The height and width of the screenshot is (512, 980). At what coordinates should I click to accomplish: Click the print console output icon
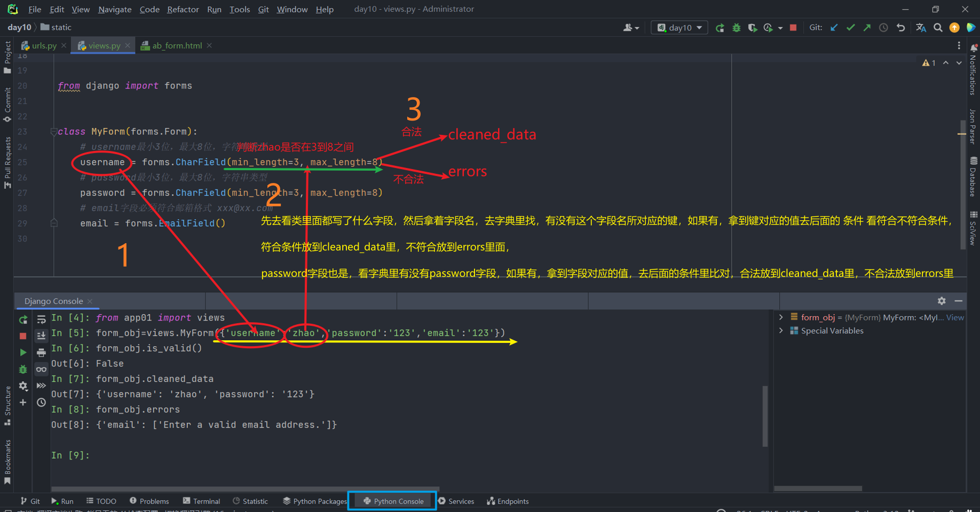tap(41, 353)
